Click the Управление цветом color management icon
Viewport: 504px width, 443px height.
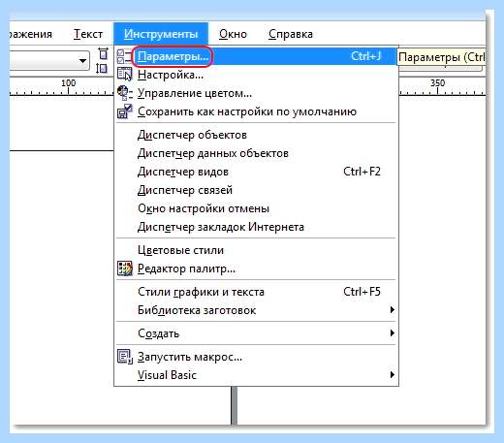(124, 93)
